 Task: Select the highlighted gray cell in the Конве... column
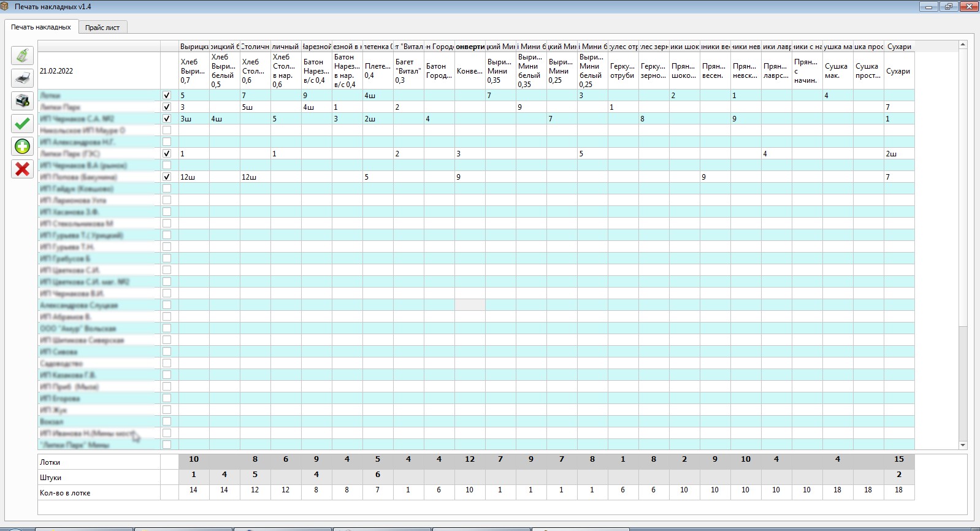coord(470,305)
